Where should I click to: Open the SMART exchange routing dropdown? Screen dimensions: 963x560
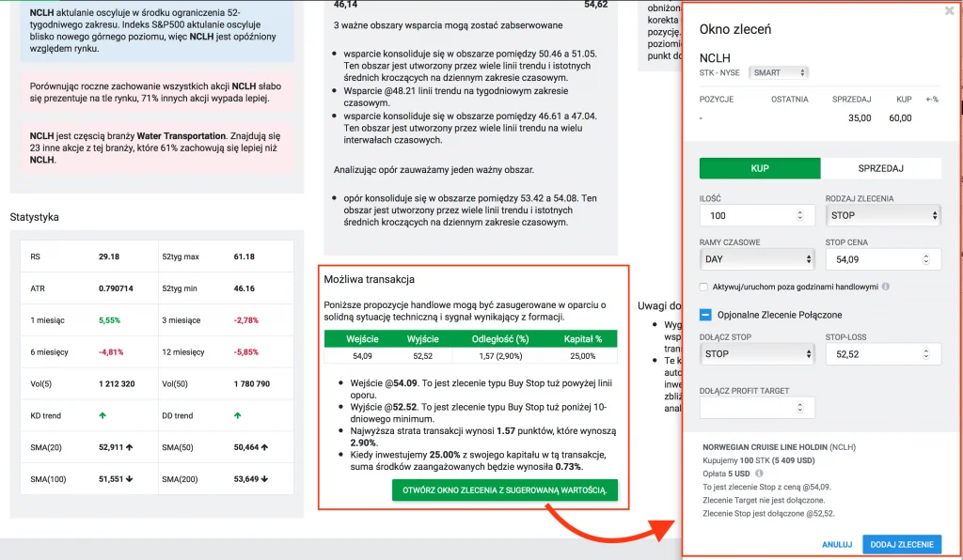[x=779, y=72]
